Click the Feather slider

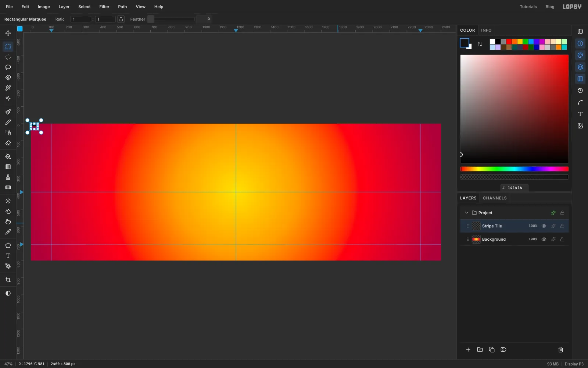(x=171, y=19)
